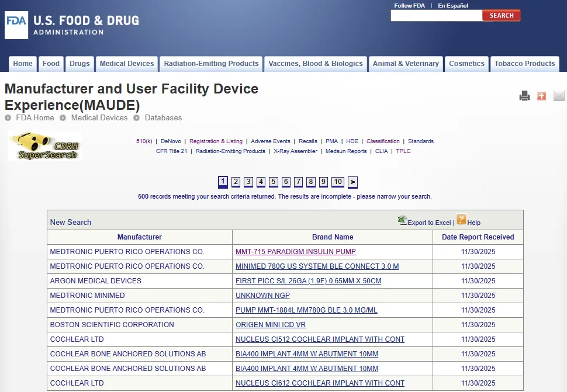The image size is (567, 392).
Task: Open ORIGEN MINI ICD VR report
Action: [x=271, y=325]
